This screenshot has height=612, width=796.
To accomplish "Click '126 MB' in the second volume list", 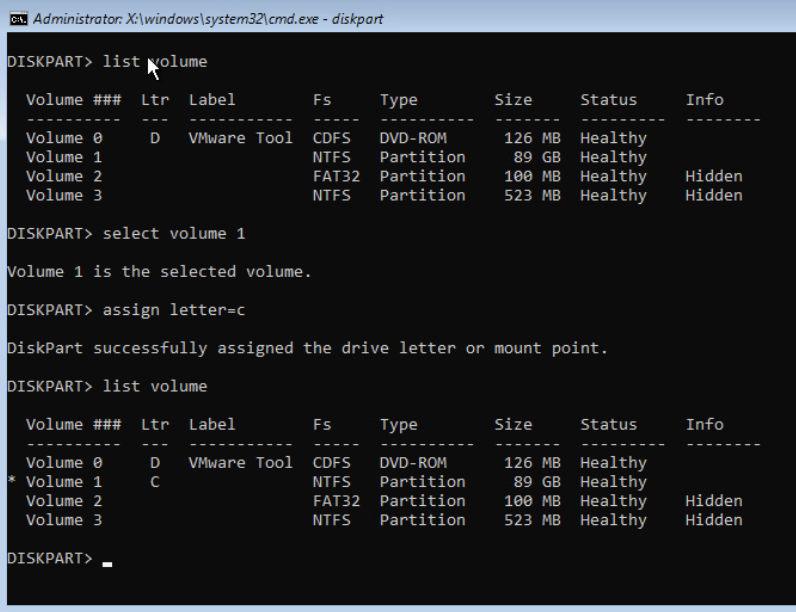I will (533, 463).
